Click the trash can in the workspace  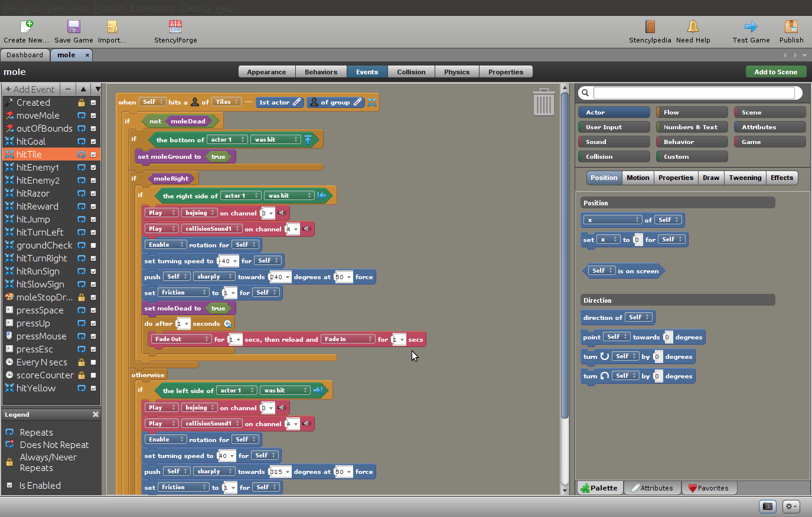tap(544, 102)
